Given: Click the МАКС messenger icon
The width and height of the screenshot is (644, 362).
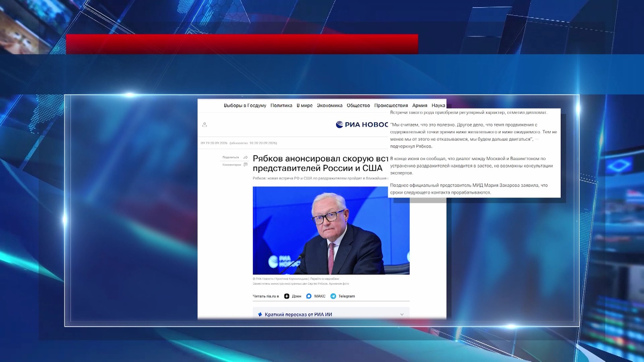Looking at the screenshot, I should click(309, 296).
